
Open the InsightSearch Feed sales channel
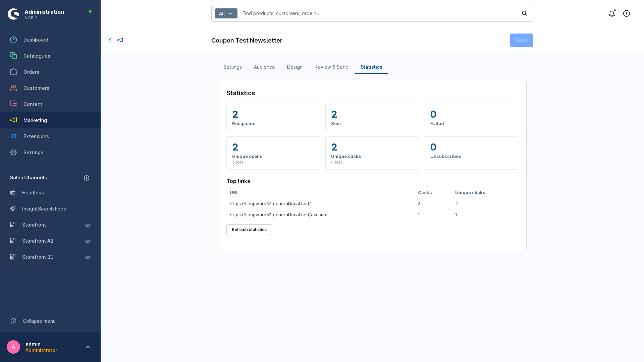coord(44,209)
